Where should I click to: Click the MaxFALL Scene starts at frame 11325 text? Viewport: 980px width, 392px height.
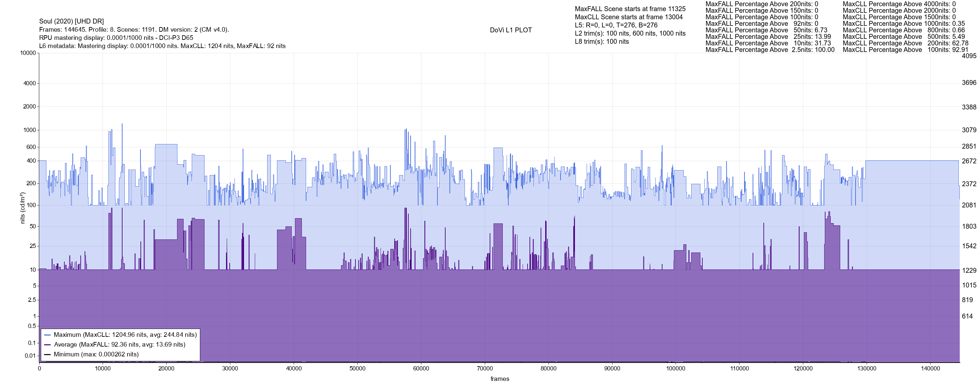click(630, 9)
